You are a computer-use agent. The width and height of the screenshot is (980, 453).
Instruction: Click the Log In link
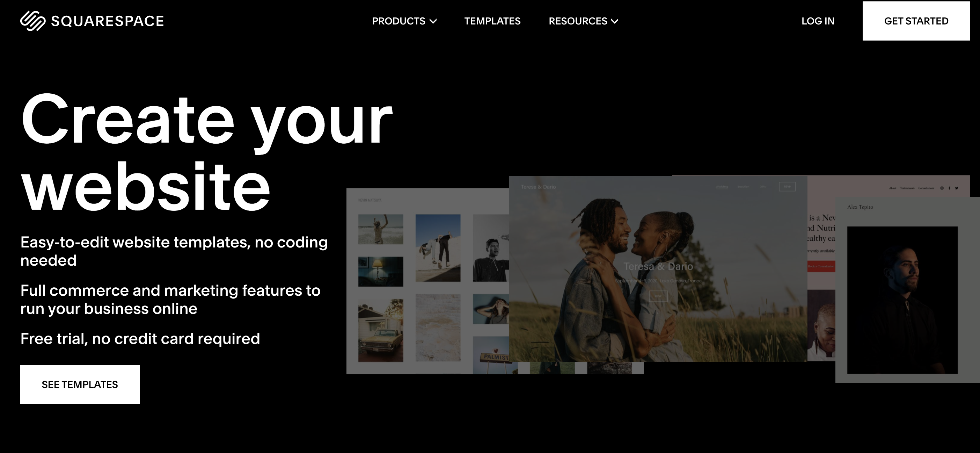click(818, 21)
